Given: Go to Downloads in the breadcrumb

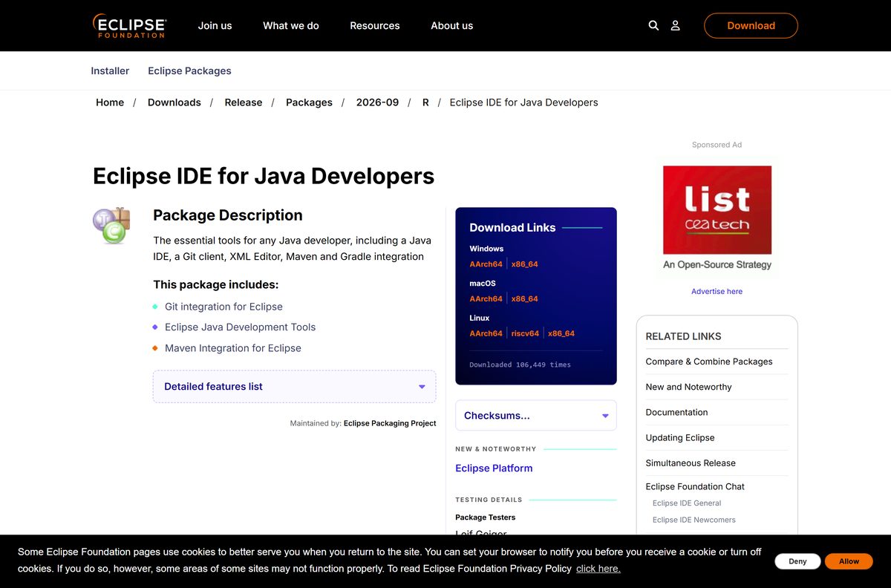Looking at the screenshot, I should [x=174, y=102].
